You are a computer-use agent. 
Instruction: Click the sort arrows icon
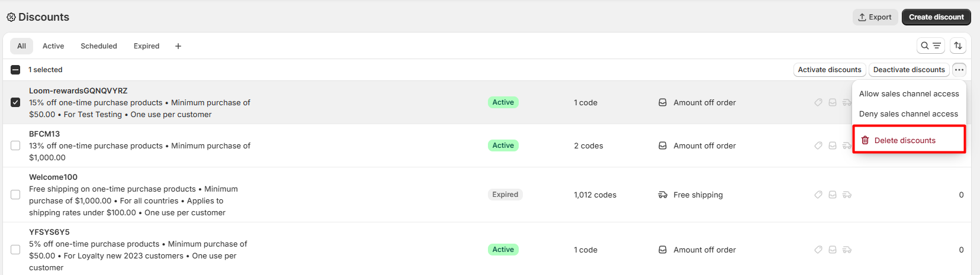point(958,46)
